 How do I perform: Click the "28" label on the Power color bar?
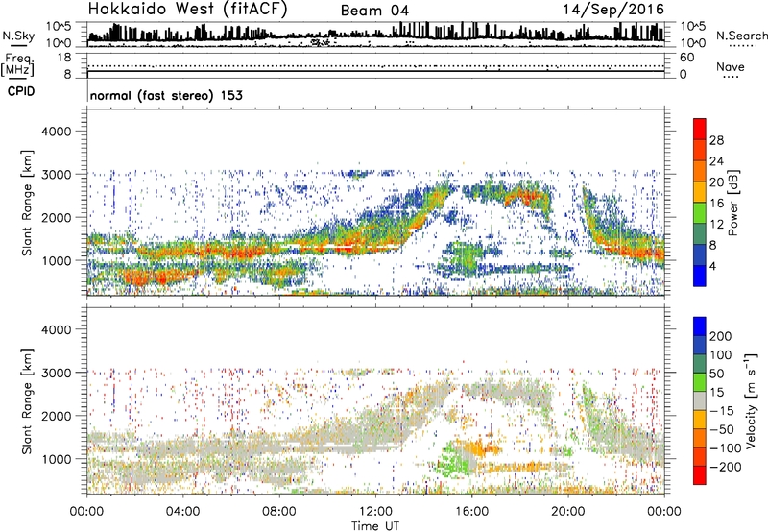coord(716,140)
